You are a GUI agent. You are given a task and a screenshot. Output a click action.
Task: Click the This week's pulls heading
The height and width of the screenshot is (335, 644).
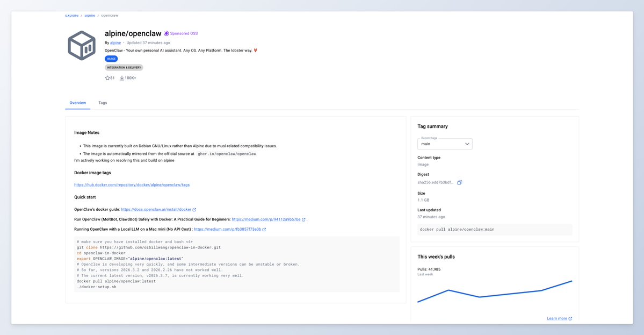pos(436,257)
